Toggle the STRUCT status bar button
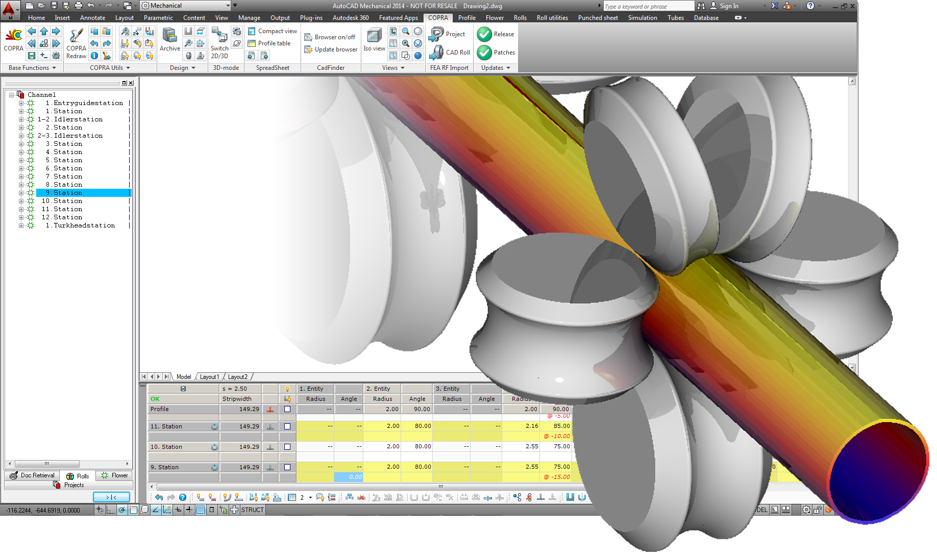937x560 pixels. click(x=253, y=510)
